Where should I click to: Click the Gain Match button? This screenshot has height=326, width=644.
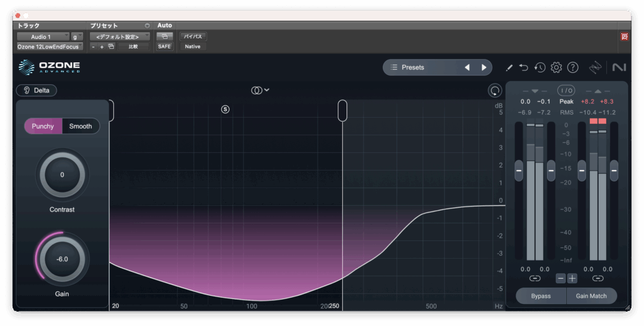pyautogui.click(x=591, y=296)
